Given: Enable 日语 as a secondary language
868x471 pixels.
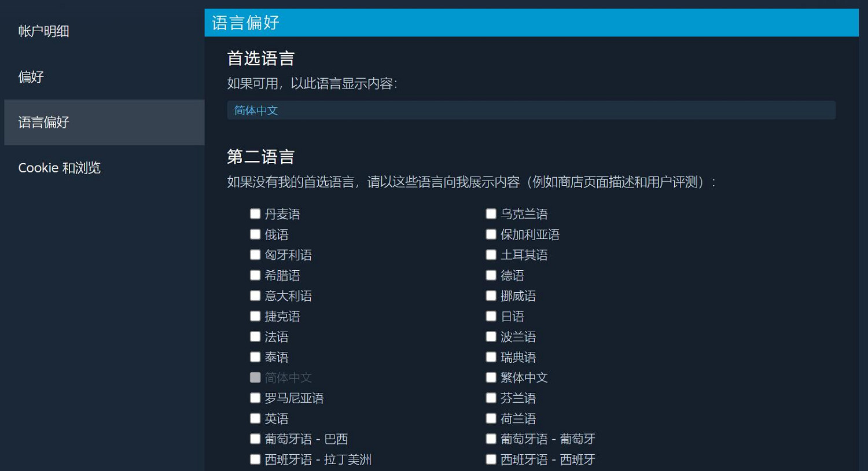Looking at the screenshot, I should 491,316.
